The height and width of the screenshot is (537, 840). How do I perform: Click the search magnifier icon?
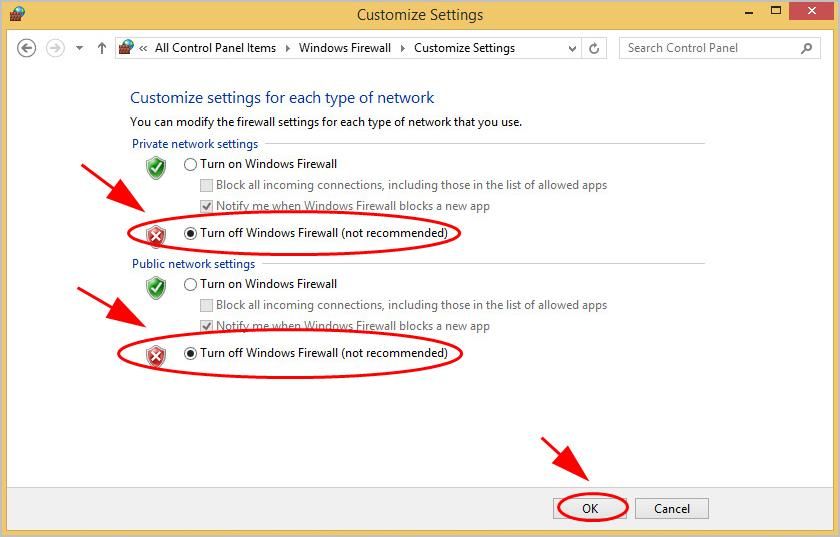tap(806, 48)
